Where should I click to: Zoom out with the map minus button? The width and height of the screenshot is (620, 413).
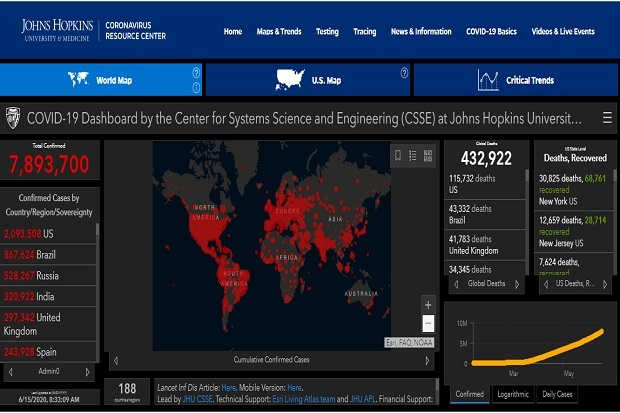tap(428, 323)
